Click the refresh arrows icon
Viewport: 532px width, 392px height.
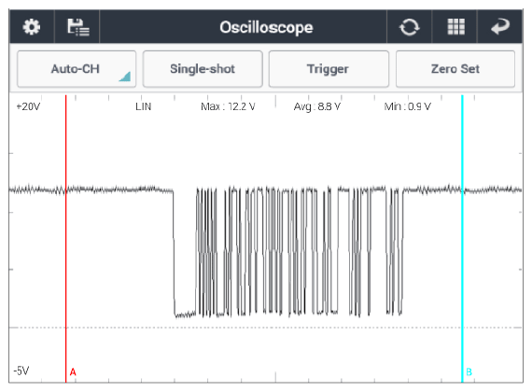click(409, 27)
